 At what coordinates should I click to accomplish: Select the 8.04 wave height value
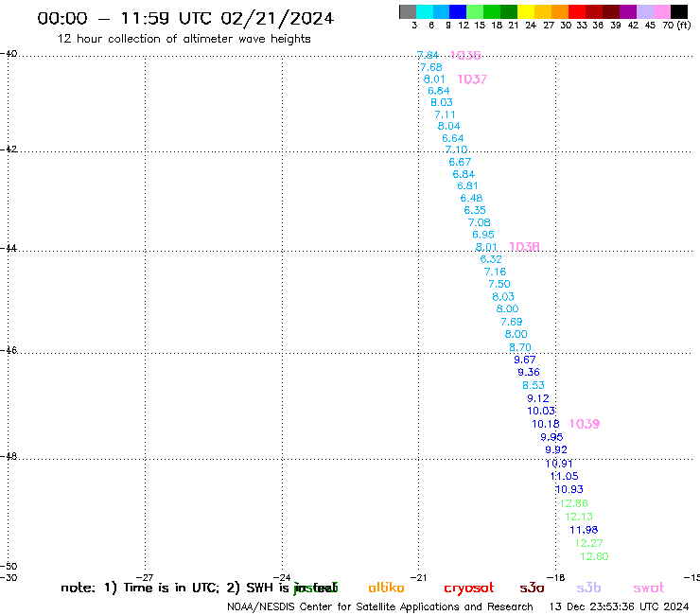(x=448, y=127)
